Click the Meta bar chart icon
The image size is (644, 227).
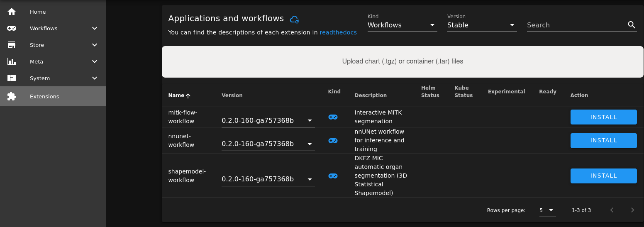12,61
